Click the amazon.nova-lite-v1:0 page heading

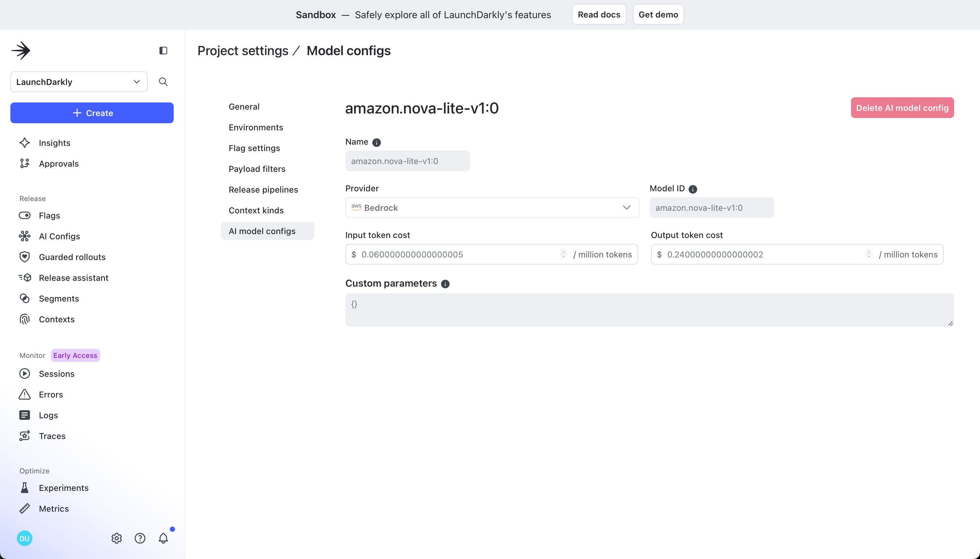pos(422,108)
